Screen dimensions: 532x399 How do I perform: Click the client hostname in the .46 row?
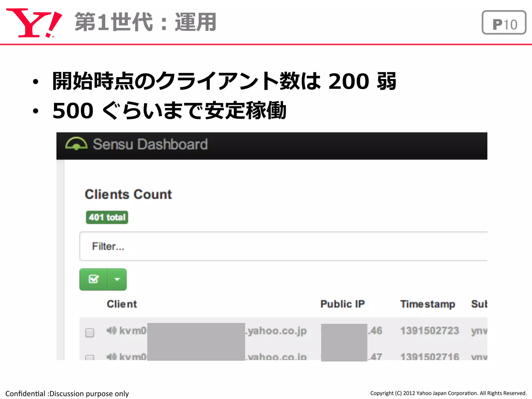point(213,331)
